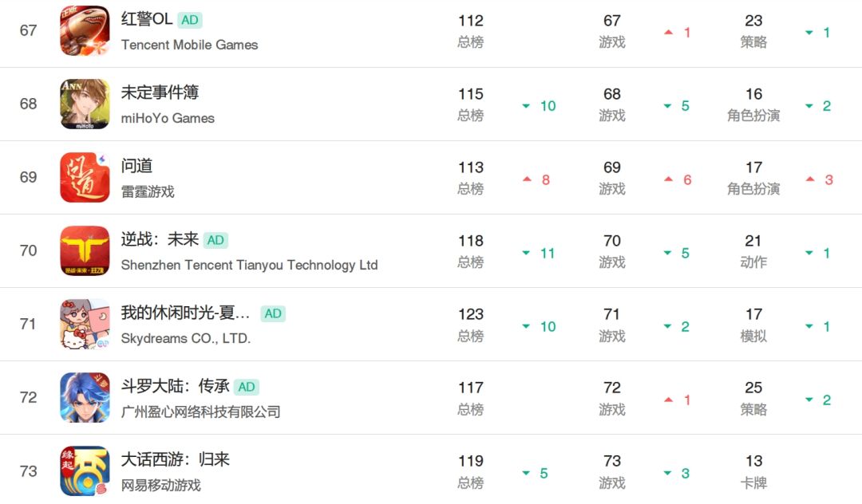Click 角色扮演 rank 16 for 未定事件簿
The height and width of the screenshot is (504, 862).
pyautogui.click(x=753, y=104)
